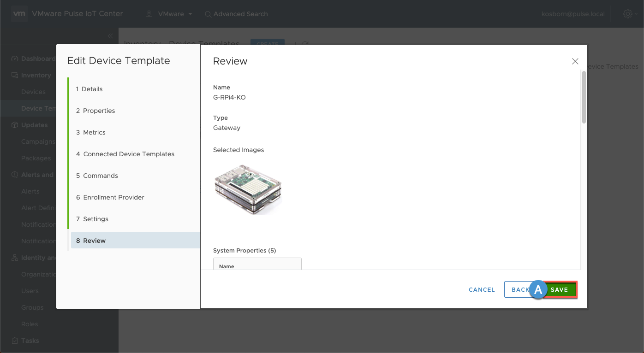644x353 pixels.
Task: Click the Name column header in System Properties
Action: (x=227, y=266)
